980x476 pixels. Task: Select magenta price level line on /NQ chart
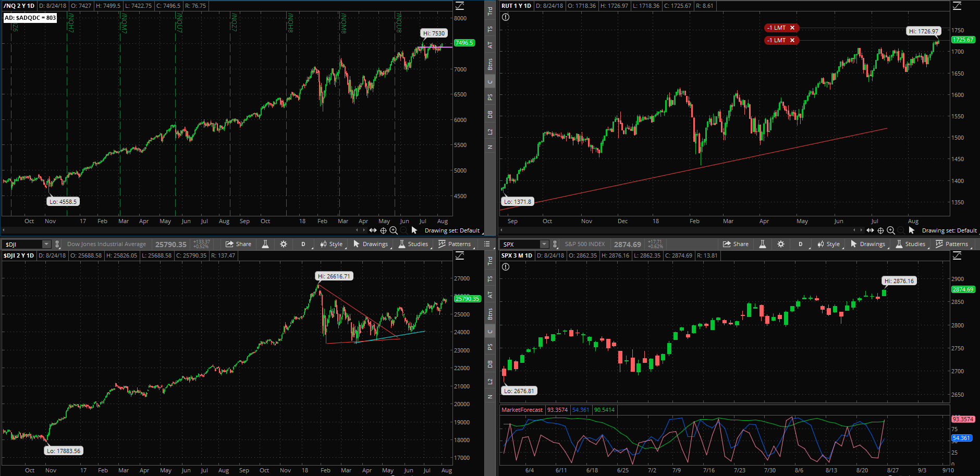(435, 47)
